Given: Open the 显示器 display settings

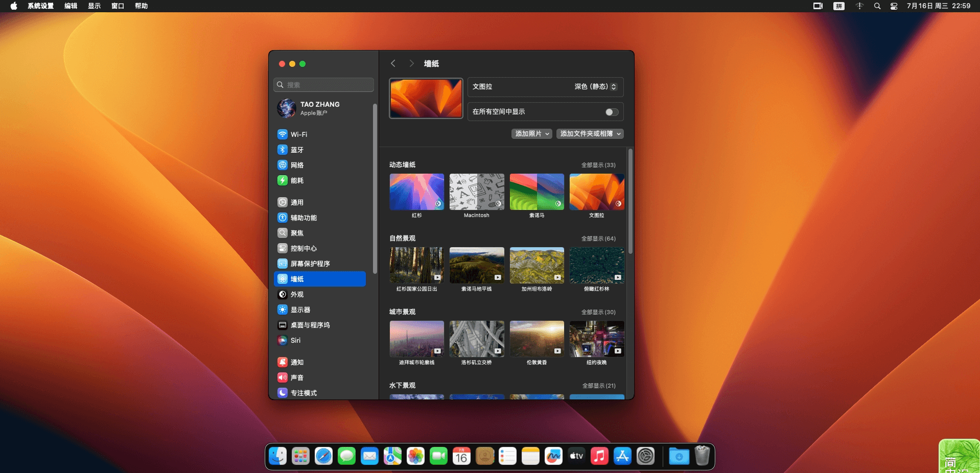Looking at the screenshot, I should (x=300, y=310).
